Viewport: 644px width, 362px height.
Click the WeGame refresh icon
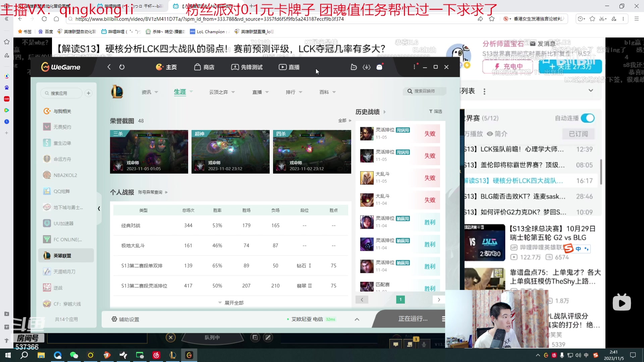(122, 67)
